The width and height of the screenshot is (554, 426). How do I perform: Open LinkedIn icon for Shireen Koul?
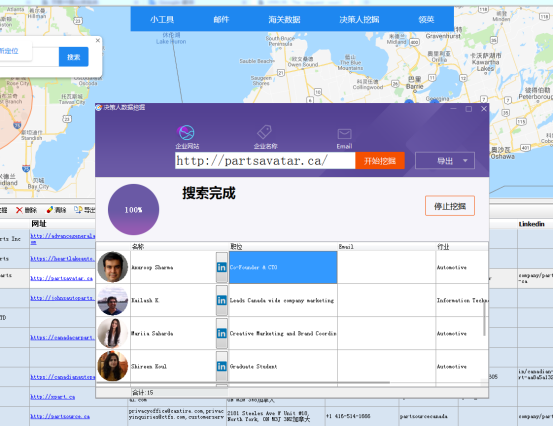[x=222, y=366]
